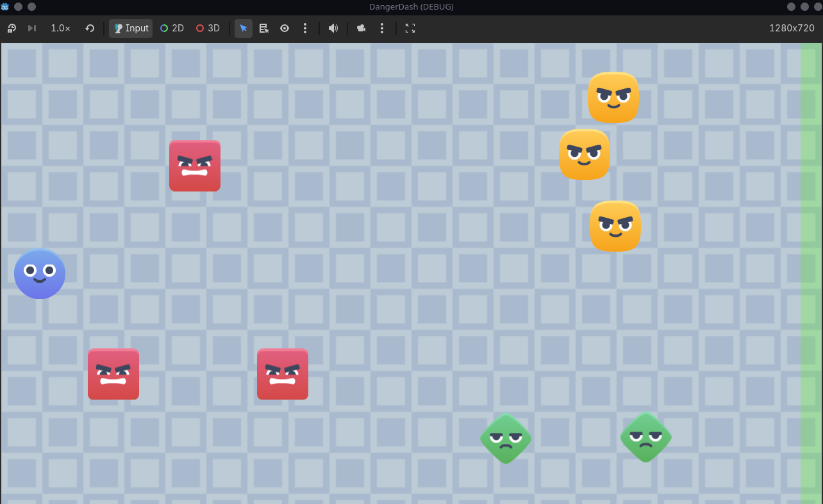Toggle the camera override icon
The height and width of the screenshot is (504, 823).
tap(362, 28)
